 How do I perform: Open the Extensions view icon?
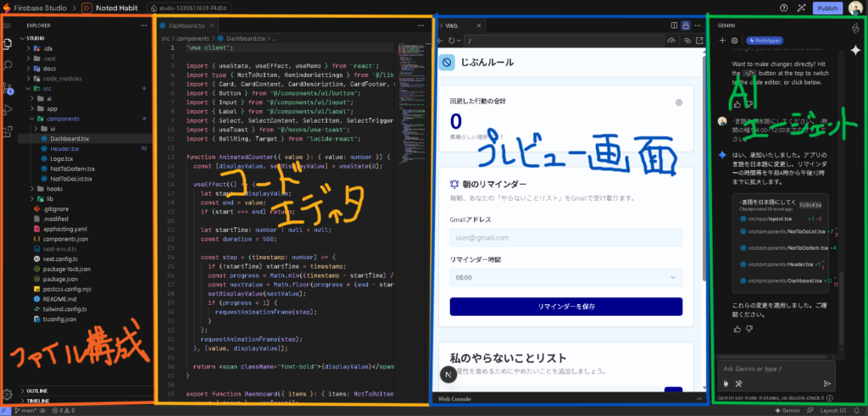[x=8, y=131]
